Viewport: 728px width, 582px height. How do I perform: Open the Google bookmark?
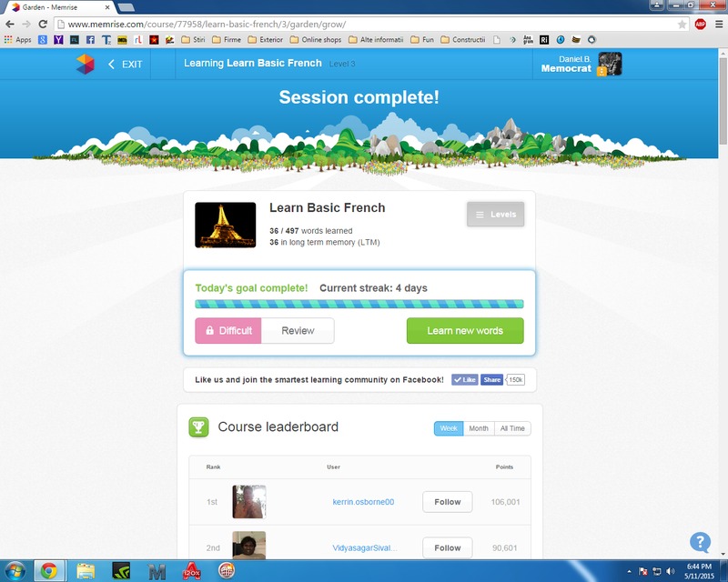point(43,40)
